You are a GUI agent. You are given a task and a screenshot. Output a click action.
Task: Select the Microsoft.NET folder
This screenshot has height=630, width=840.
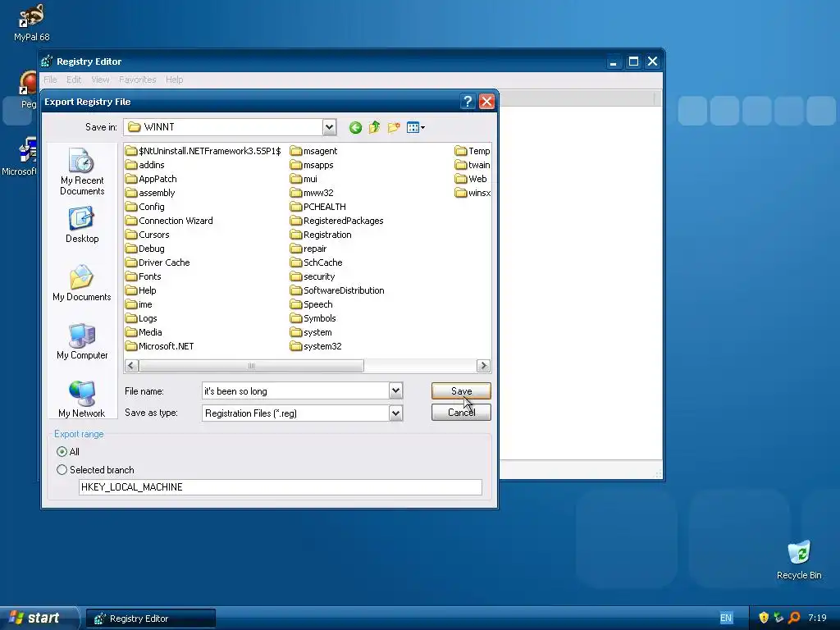(160, 346)
